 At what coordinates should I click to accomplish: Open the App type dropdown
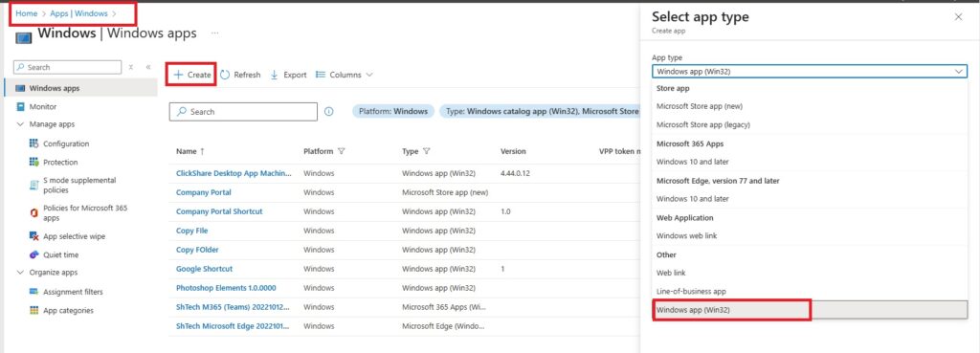[x=810, y=71]
